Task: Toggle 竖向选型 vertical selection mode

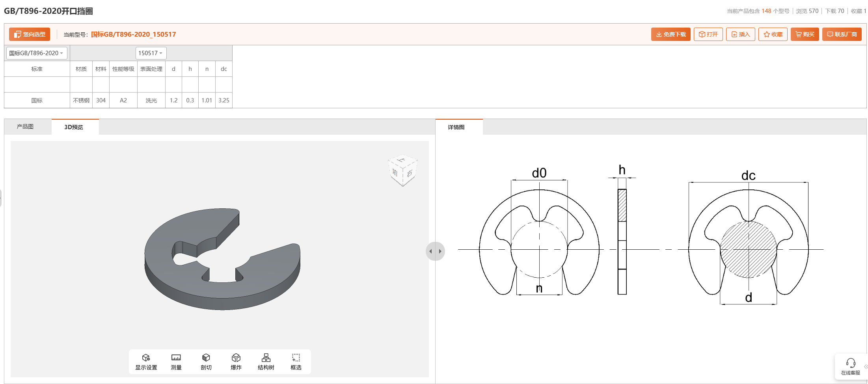Action: [x=29, y=34]
